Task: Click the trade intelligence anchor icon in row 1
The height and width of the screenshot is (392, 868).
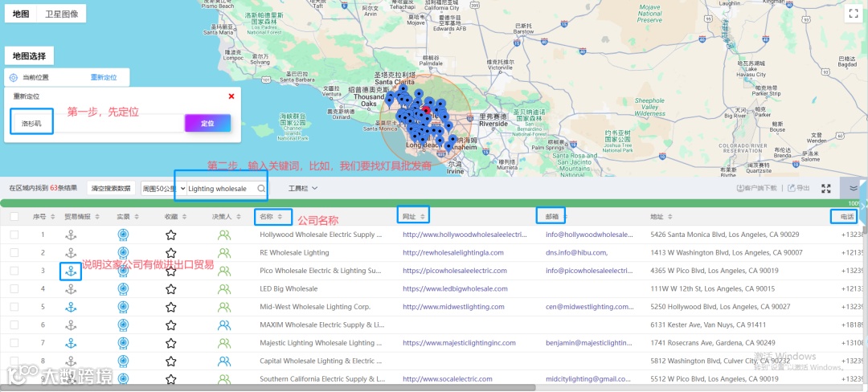Action: [x=71, y=235]
